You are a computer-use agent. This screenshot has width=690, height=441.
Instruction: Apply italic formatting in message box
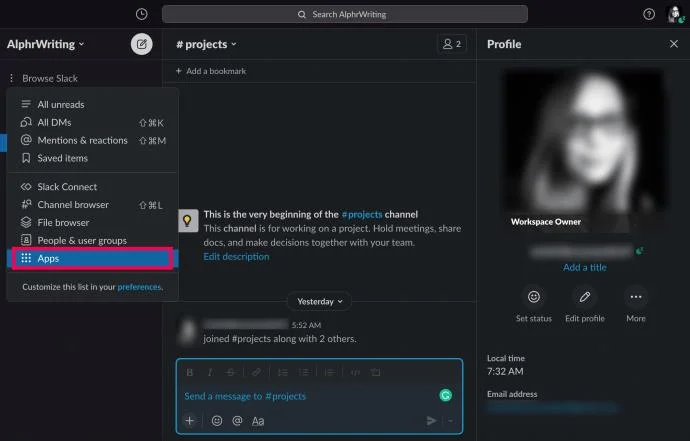210,372
